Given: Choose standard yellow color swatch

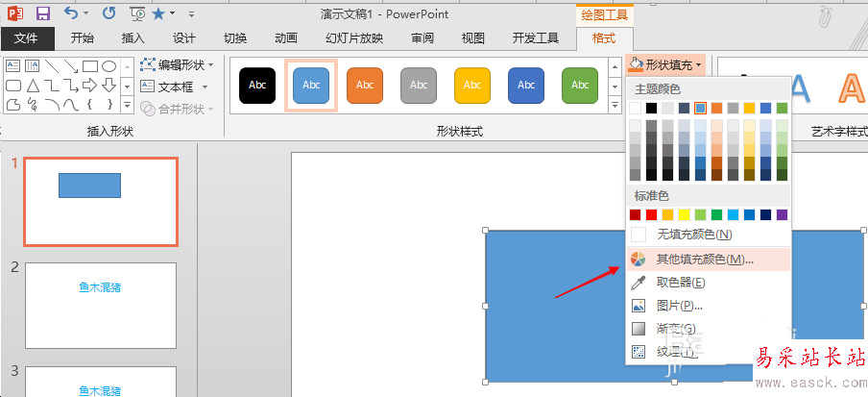Looking at the screenshot, I should click(685, 214).
